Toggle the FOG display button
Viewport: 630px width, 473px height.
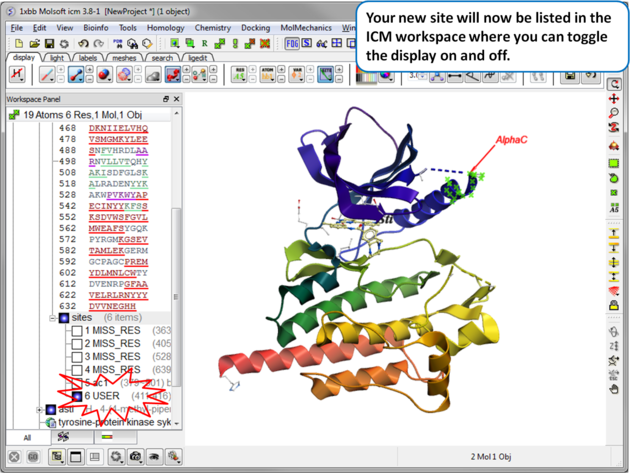point(292,44)
